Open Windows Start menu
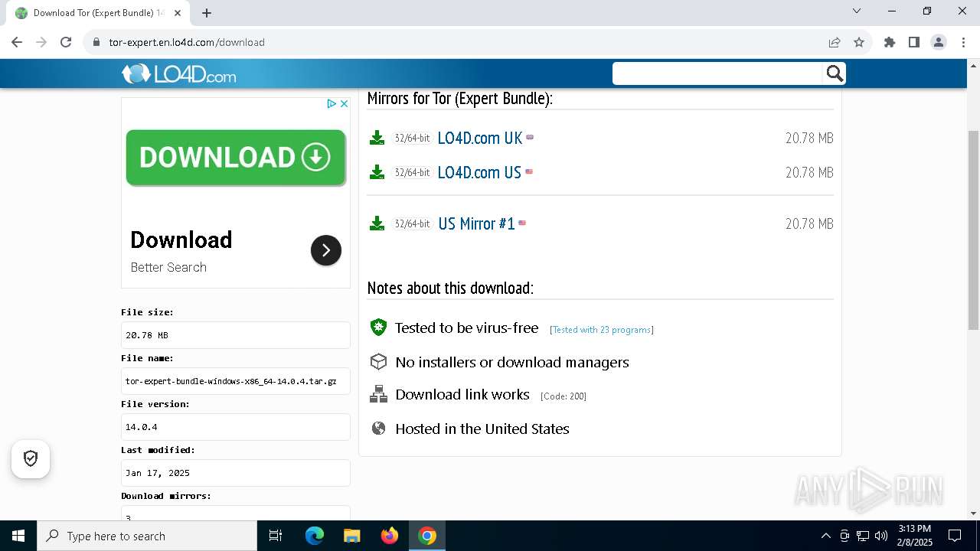 [x=18, y=536]
